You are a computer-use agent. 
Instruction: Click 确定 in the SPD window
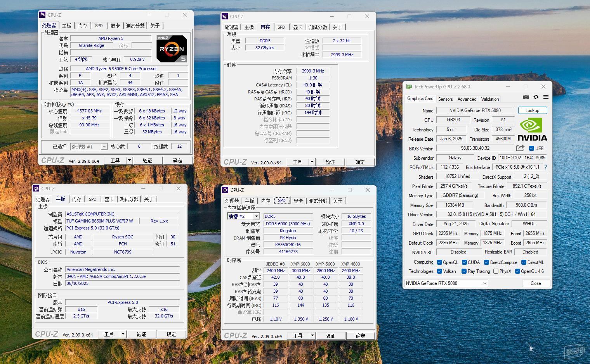coord(360,336)
